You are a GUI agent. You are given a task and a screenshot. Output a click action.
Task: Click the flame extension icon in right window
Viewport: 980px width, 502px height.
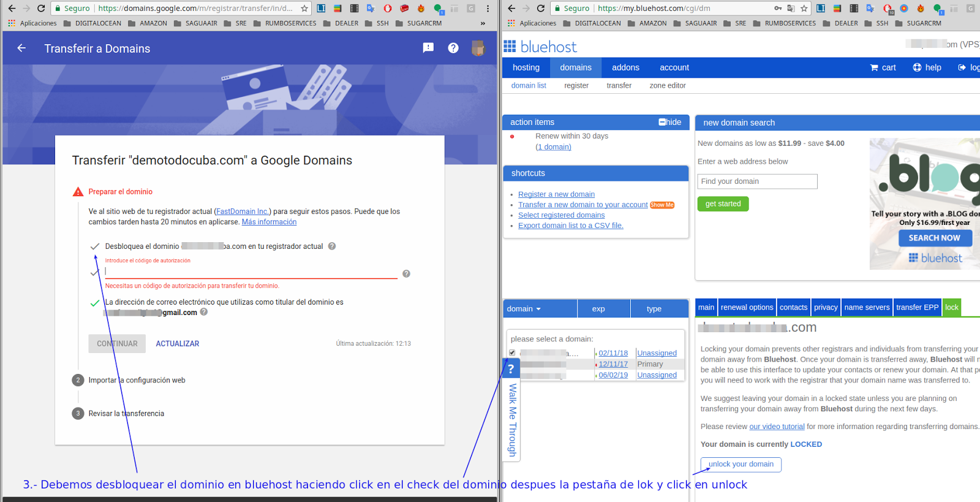click(921, 9)
